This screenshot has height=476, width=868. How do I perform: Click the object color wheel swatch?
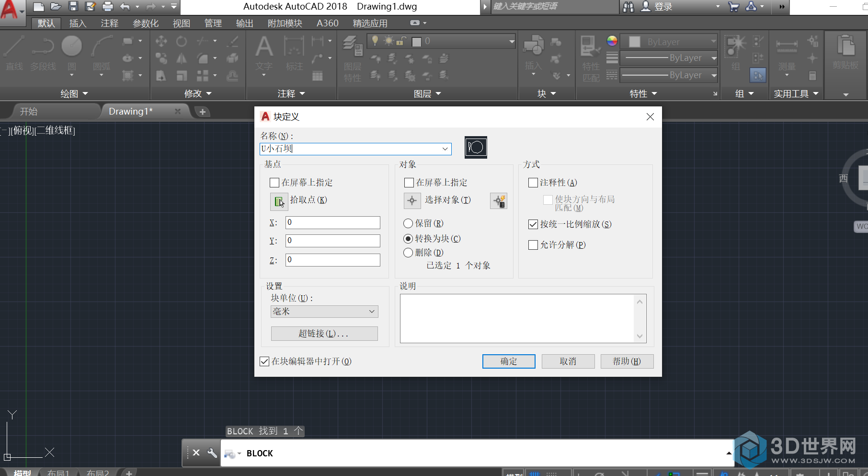pyautogui.click(x=612, y=41)
